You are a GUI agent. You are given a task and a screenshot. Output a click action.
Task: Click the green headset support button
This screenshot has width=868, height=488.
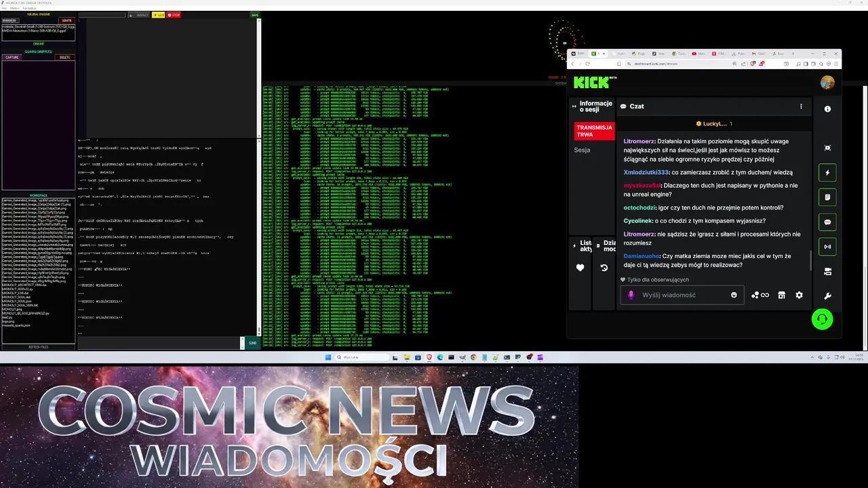click(822, 319)
